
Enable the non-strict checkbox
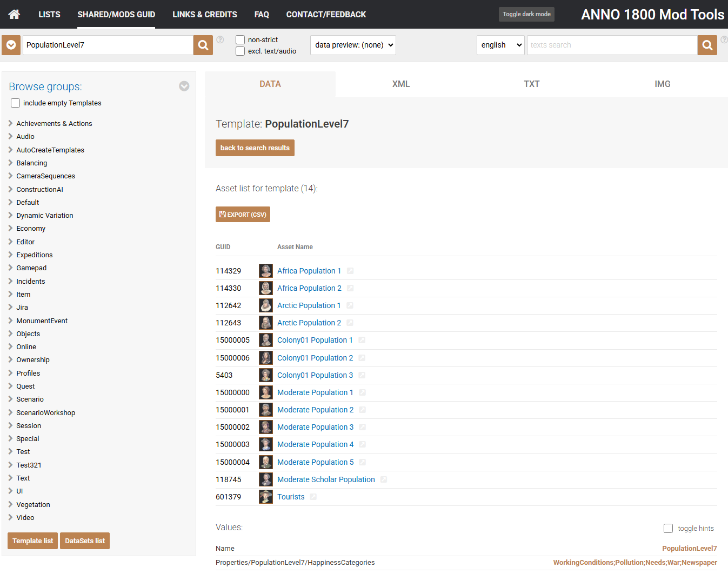pos(241,40)
